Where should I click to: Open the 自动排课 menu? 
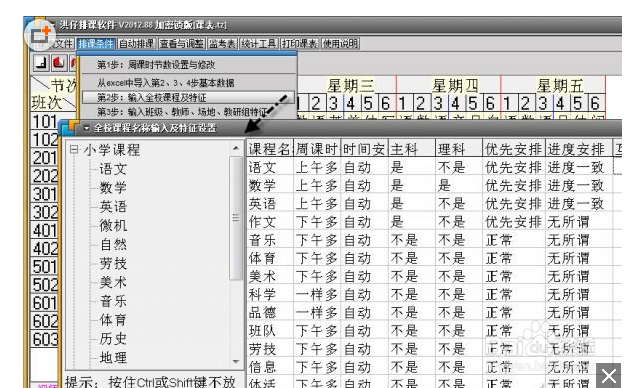point(137,44)
